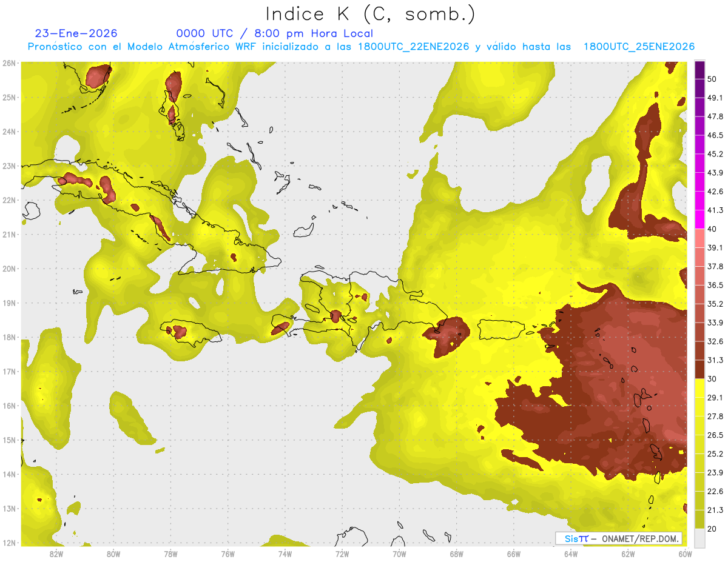
Task: Click the legend value '43.9'
Action: 715,173
